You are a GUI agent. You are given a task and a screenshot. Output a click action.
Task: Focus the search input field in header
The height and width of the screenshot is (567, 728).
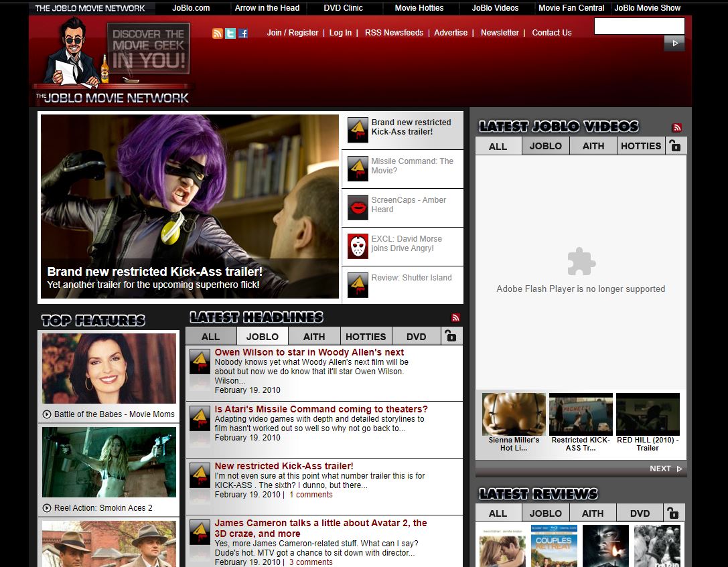[x=640, y=27]
